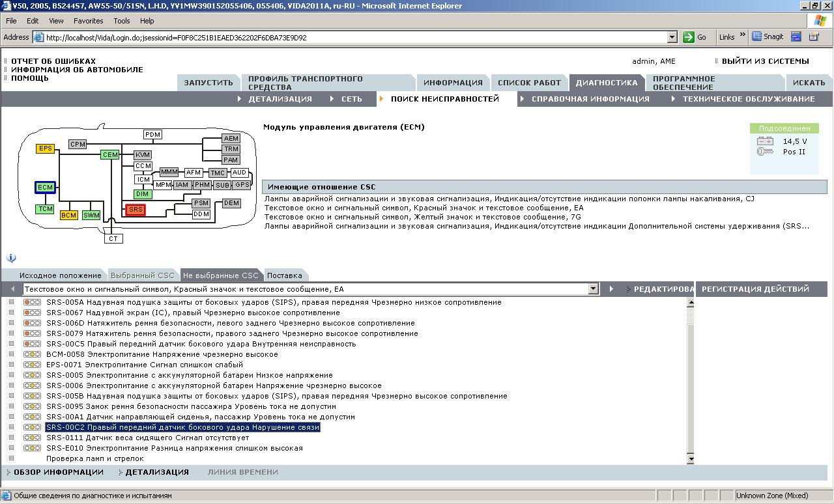Image resolution: width=834 pixels, height=504 pixels.
Task: Open the CSC symptom dropdown list
Action: [593, 288]
